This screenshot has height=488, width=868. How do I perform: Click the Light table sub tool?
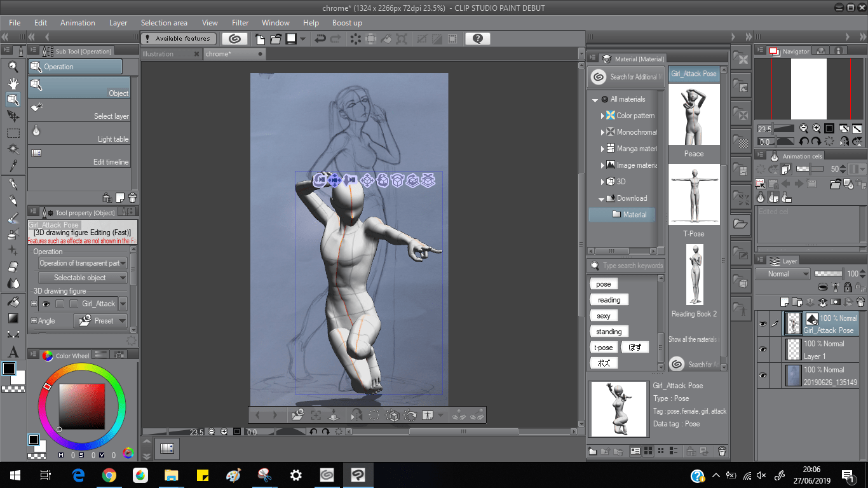[x=79, y=133]
